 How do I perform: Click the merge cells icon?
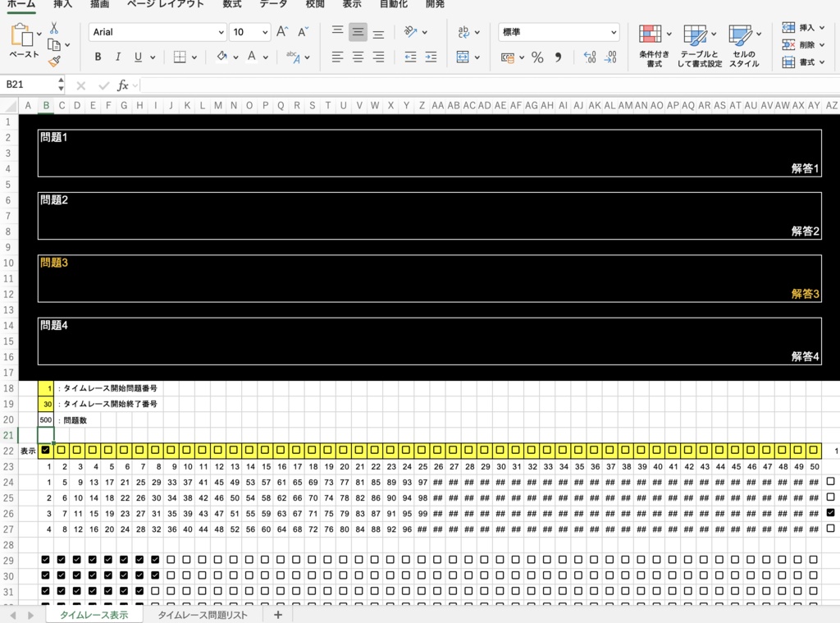tap(463, 57)
